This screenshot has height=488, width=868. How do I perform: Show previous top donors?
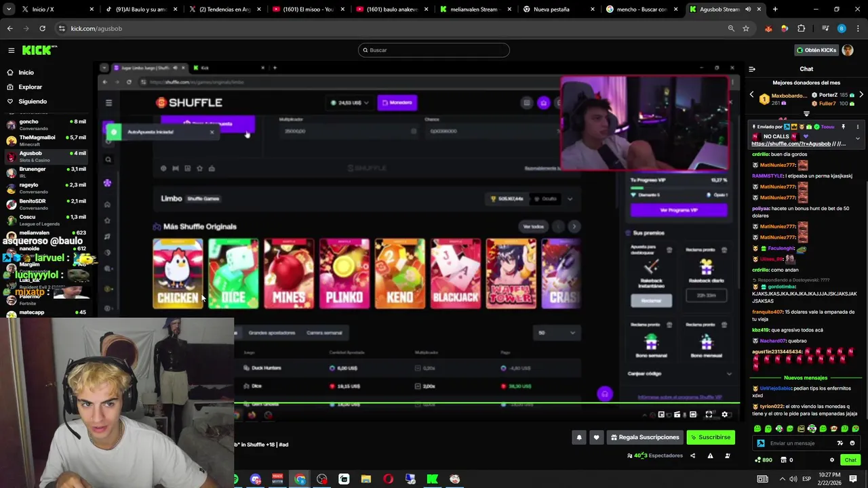click(751, 96)
